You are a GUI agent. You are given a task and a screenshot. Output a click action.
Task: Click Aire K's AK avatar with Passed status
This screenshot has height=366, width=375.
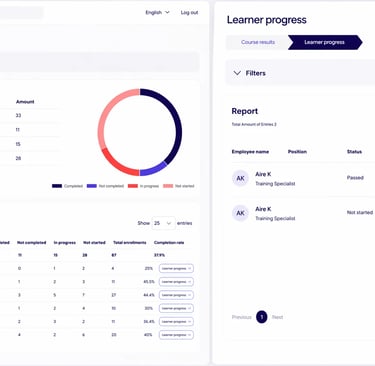click(x=240, y=178)
